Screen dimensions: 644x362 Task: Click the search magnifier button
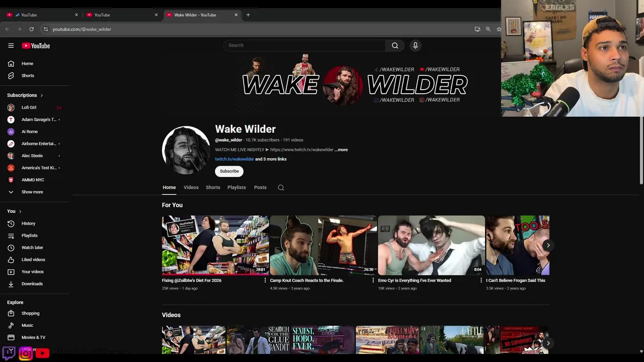coord(395,45)
